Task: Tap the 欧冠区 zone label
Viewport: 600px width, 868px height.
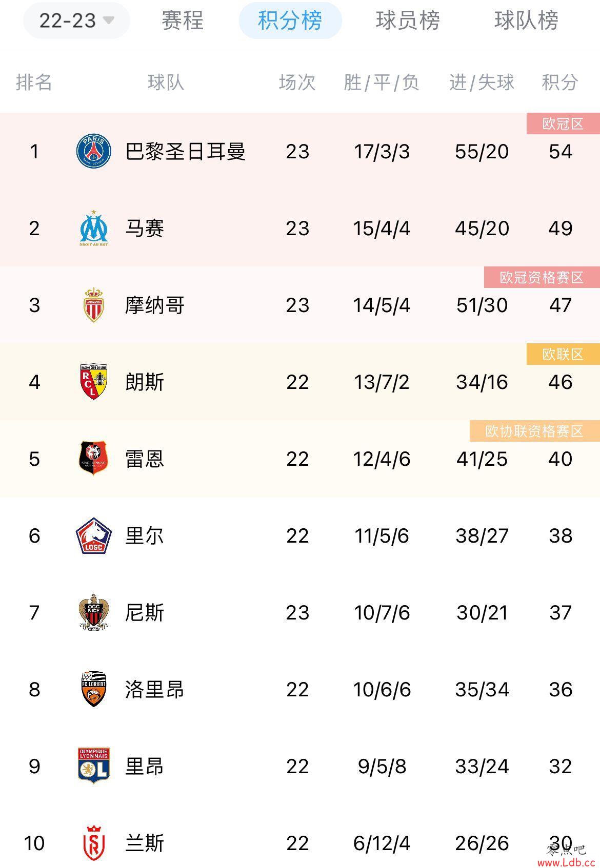Action: tap(563, 123)
